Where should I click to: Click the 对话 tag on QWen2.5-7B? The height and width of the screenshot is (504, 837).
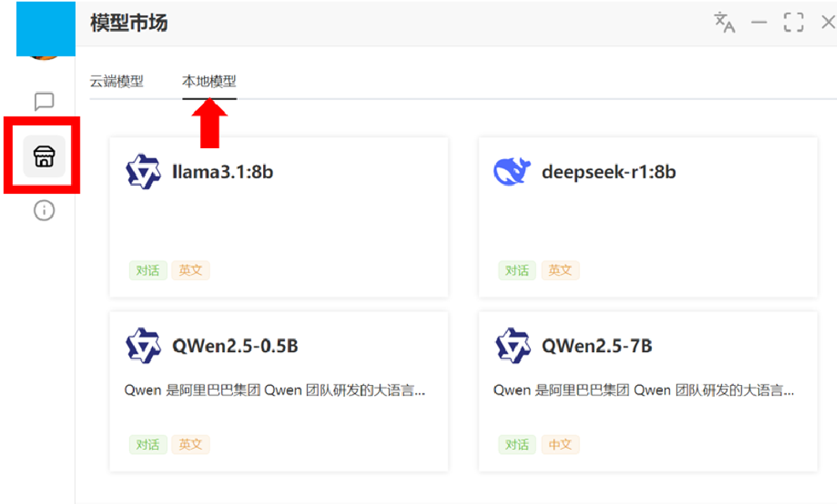[x=517, y=444]
